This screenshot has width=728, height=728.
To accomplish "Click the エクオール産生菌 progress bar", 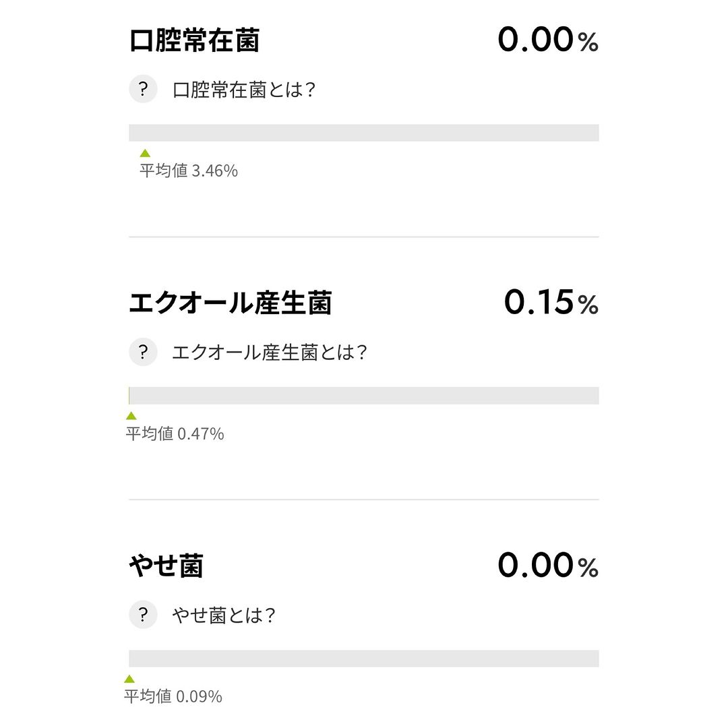I will click(x=364, y=396).
